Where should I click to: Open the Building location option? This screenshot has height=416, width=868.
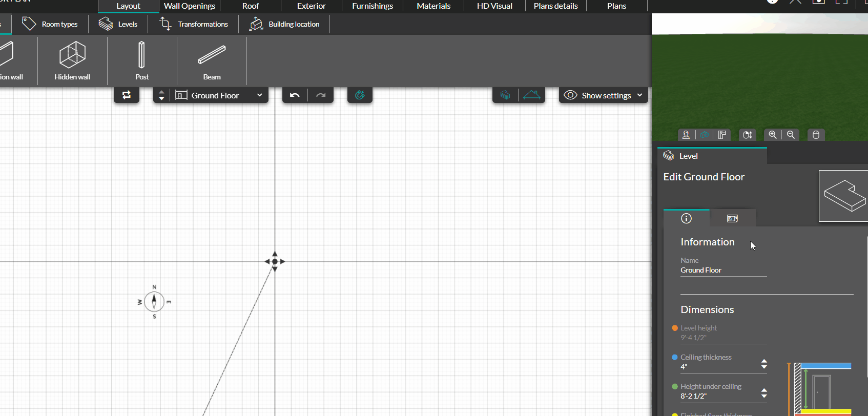tap(284, 24)
